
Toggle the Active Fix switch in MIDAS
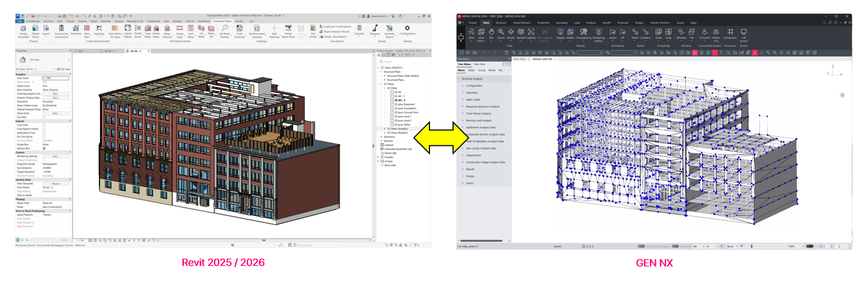675,246
